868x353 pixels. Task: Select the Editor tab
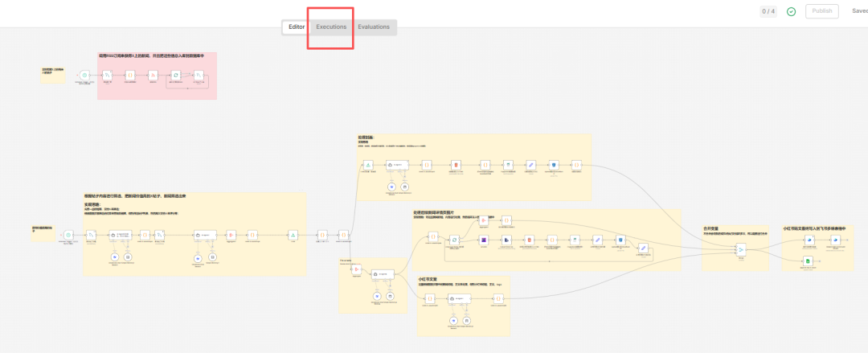tap(297, 27)
